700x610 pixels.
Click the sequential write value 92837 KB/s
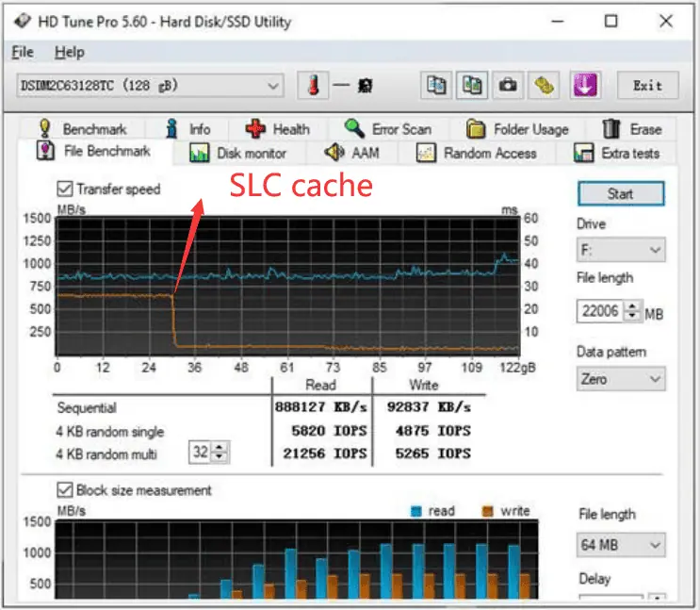(429, 406)
